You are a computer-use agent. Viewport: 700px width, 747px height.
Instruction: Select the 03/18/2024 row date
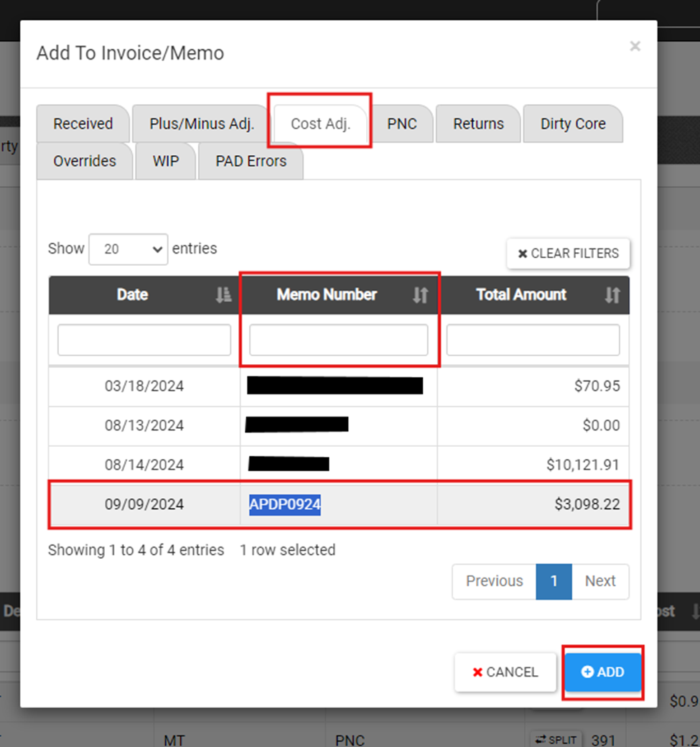point(144,386)
